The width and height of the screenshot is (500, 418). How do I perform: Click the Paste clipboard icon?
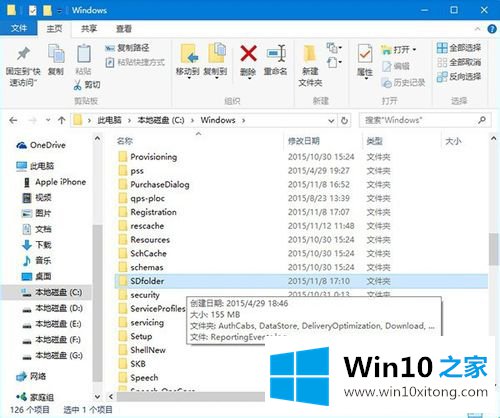point(84,54)
